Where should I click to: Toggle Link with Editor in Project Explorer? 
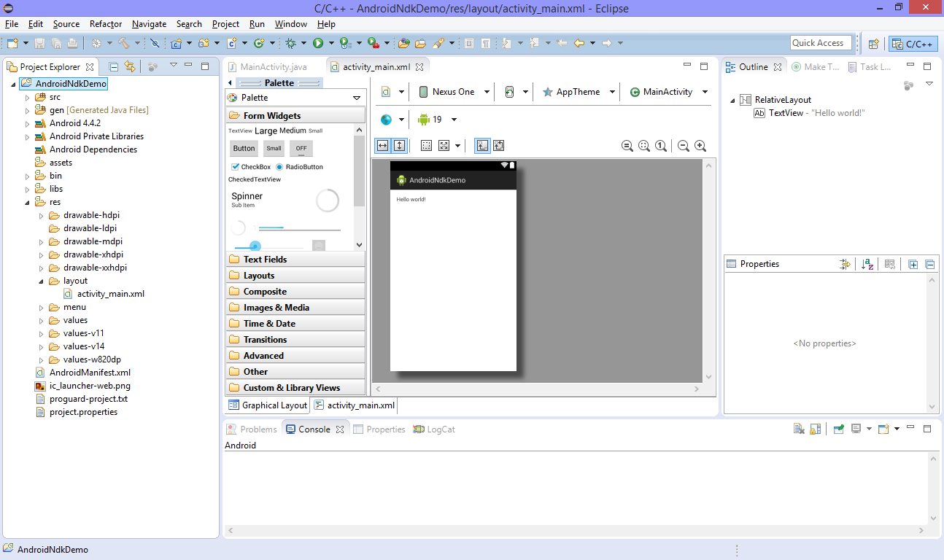(x=130, y=66)
